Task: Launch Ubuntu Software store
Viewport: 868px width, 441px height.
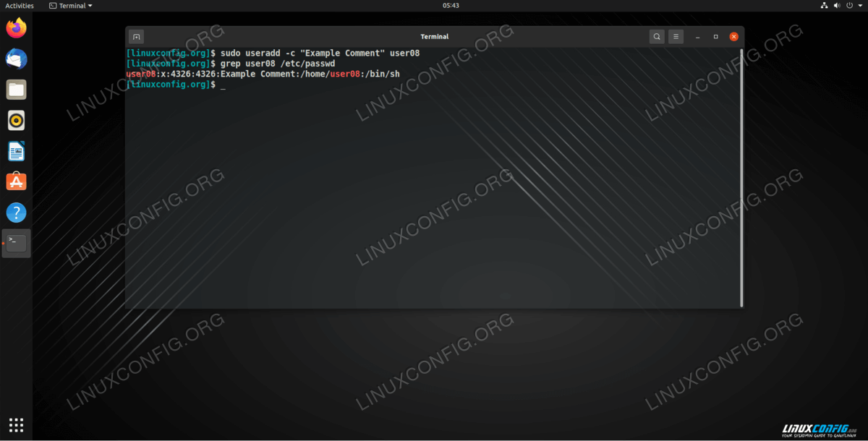Action: click(16, 181)
